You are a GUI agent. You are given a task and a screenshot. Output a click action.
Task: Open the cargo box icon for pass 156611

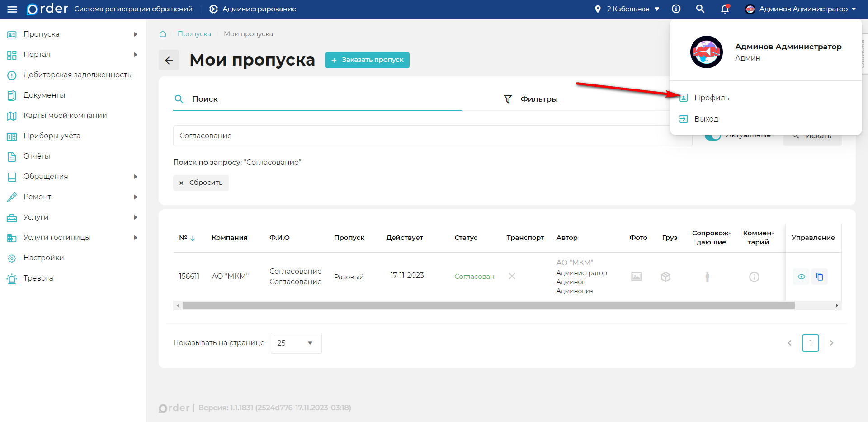coord(665,277)
